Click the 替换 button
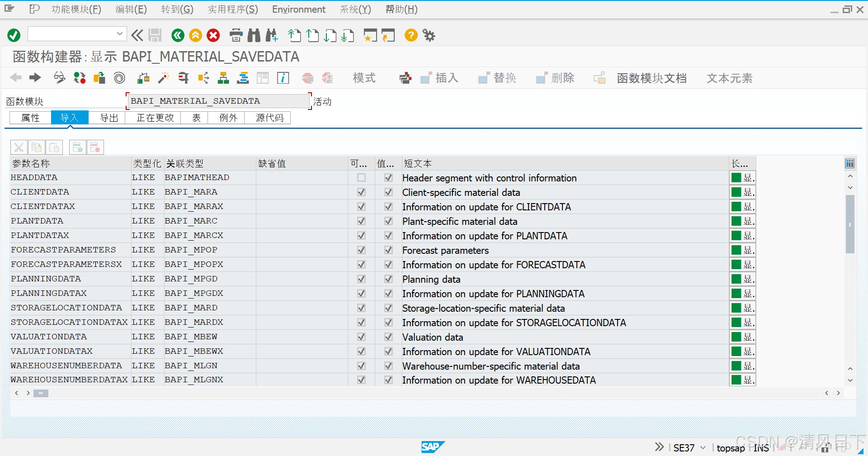Screen dimensions: 868x456 497,78
